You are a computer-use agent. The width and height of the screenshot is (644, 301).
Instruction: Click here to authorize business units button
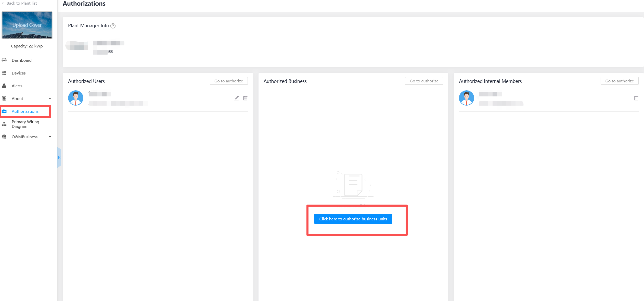coord(353,219)
